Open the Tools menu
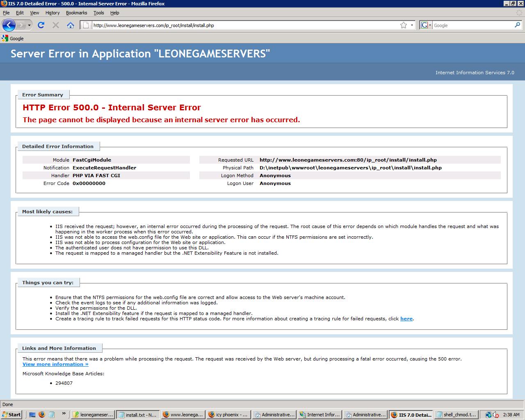 [98, 13]
